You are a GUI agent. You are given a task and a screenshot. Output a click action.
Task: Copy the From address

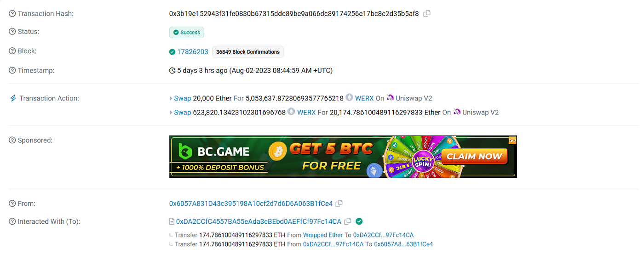(339, 203)
